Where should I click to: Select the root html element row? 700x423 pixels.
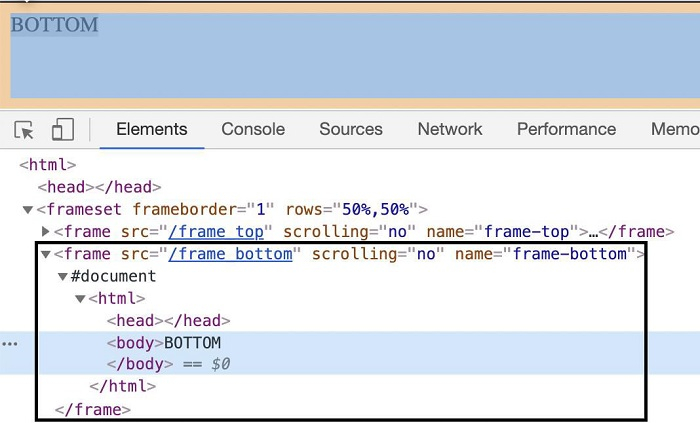click(48, 165)
